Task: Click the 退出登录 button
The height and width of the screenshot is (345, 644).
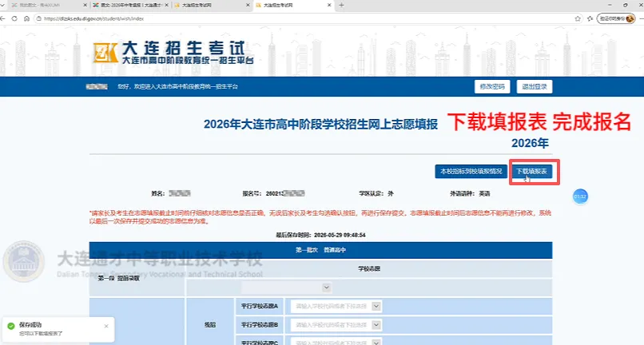Action: [535, 87]
